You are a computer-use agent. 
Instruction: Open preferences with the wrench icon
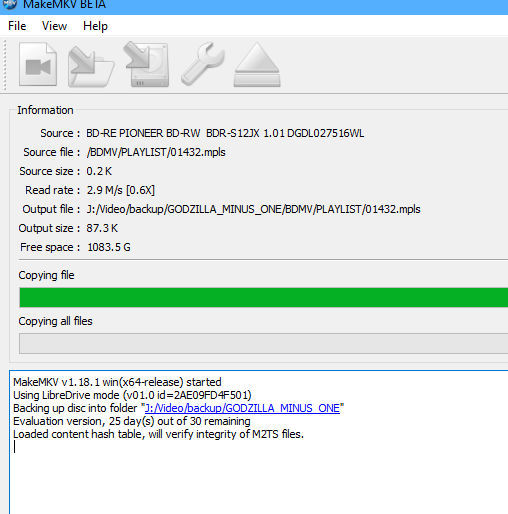203,63
